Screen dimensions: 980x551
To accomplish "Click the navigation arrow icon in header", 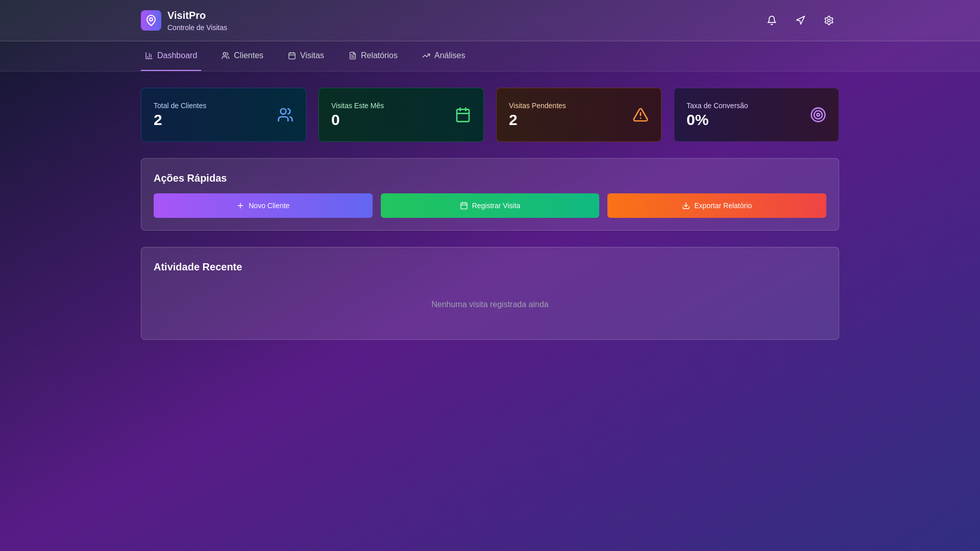I will pos(800,20).
